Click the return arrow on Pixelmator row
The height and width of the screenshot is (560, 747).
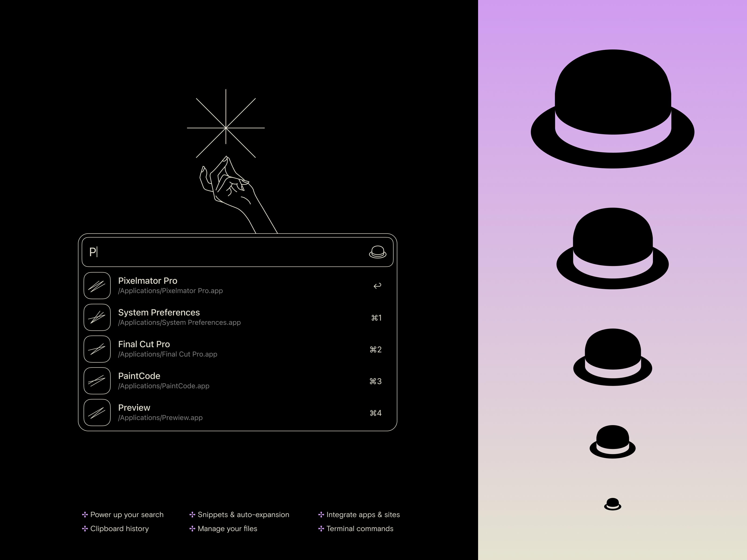tap(377, 286)
